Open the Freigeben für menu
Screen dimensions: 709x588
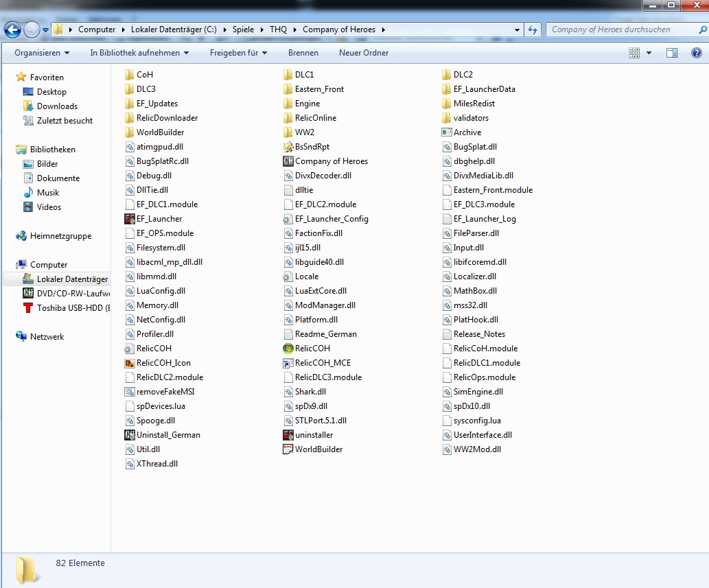tap(238, 53)
